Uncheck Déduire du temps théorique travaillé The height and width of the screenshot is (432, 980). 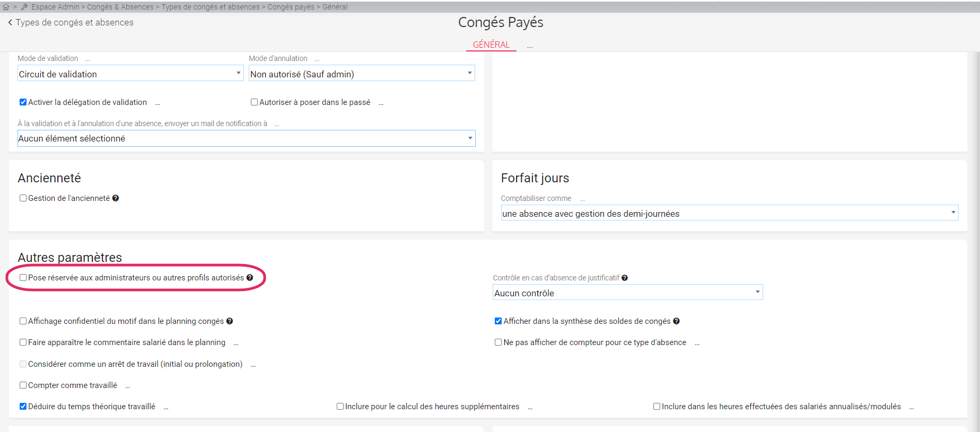23,407
